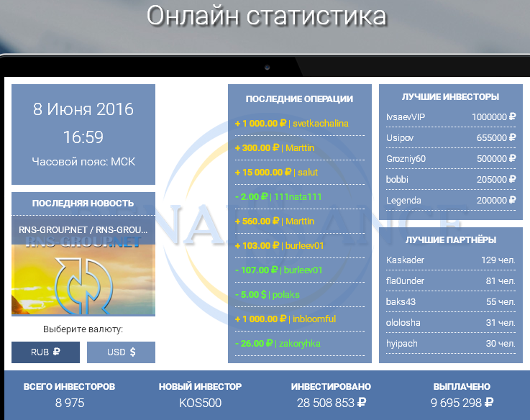
Task: Select RUB currency button
Action: point(45,352)
